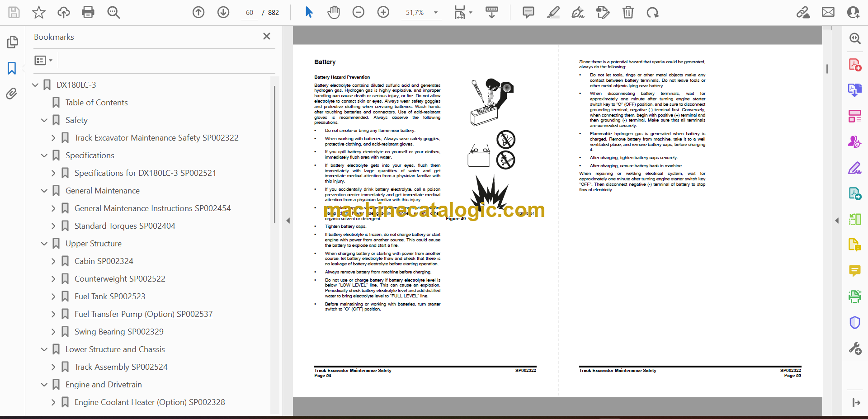The height and width of the screenshot is (419, 868).
Task: Click the read mode keyboard icon
Action: [x=492, y=12]
